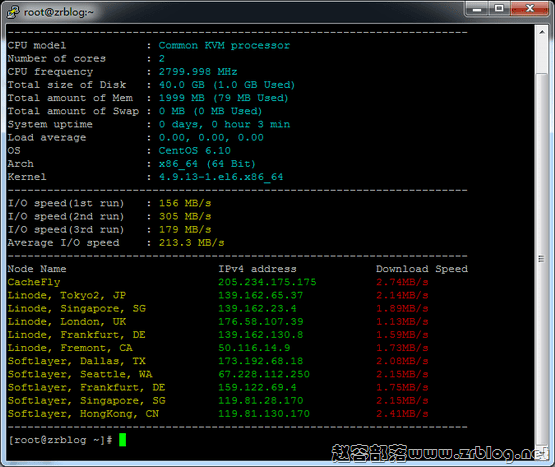This screenshot has height=467, width=555.
Task: Click the CacheFly IP address 205.234.175.175
Action: (x=267, y=282)
